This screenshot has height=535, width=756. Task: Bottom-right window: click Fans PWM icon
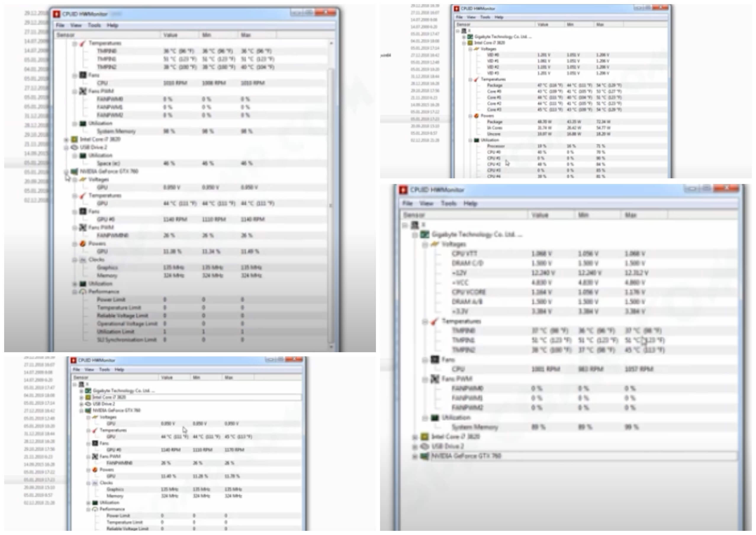click(435, 379)
